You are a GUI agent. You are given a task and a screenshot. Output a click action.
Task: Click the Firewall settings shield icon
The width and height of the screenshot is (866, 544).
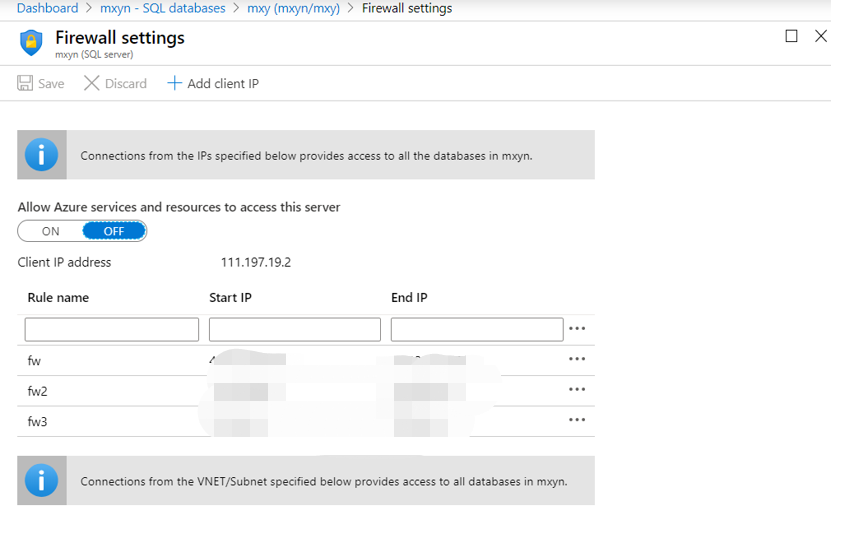click(31, 43)
